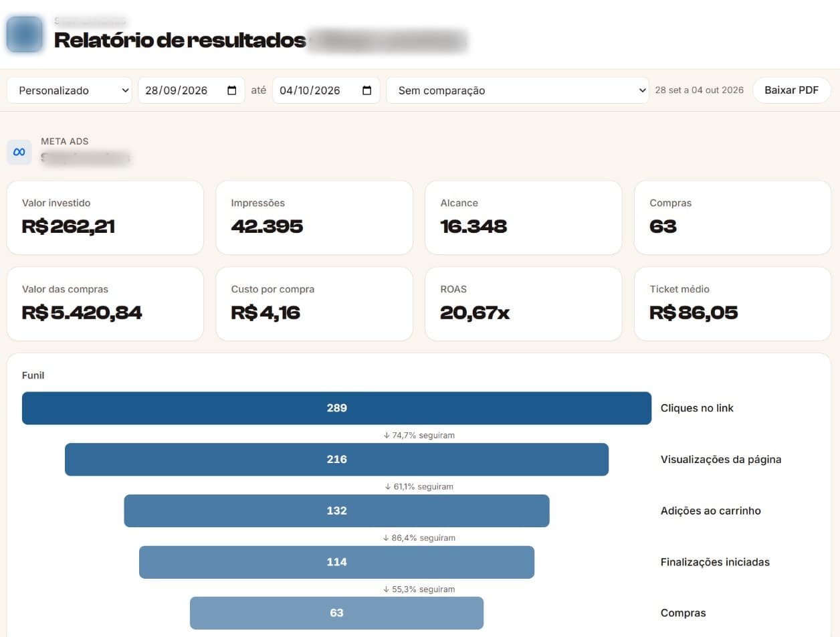Click the start date field 28/09/2026
This screenshot has height=637, width=840.
[x=191, y=90]
